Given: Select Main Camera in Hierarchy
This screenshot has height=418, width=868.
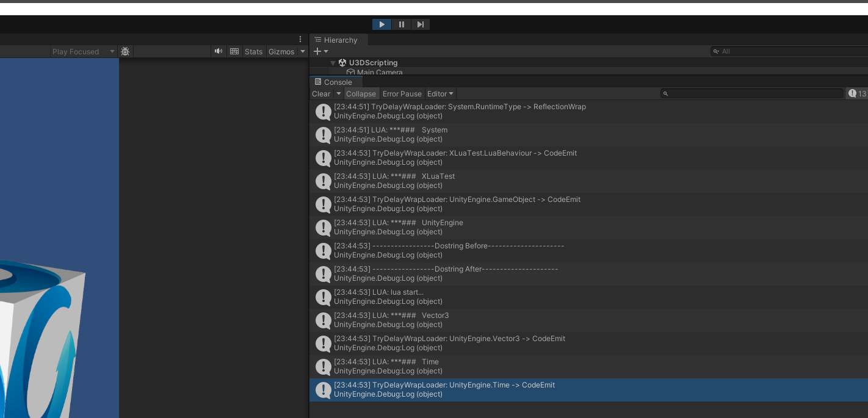Looking at the screenshot, I should click(x=588, y=72).
